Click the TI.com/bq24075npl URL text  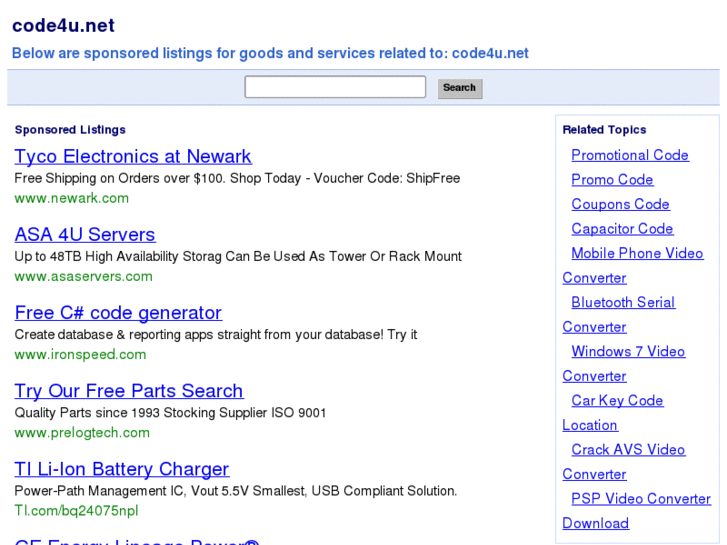coord(77,511)
